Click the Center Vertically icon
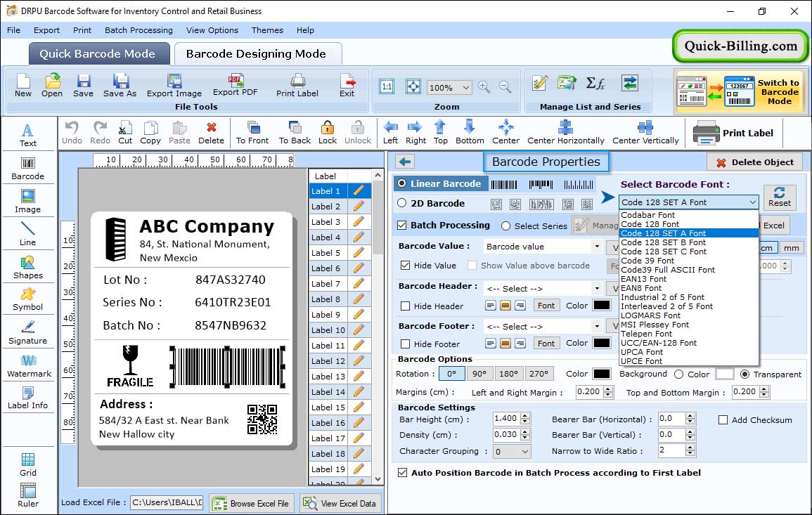The image size is (812, 515). (x=645, y=133)
